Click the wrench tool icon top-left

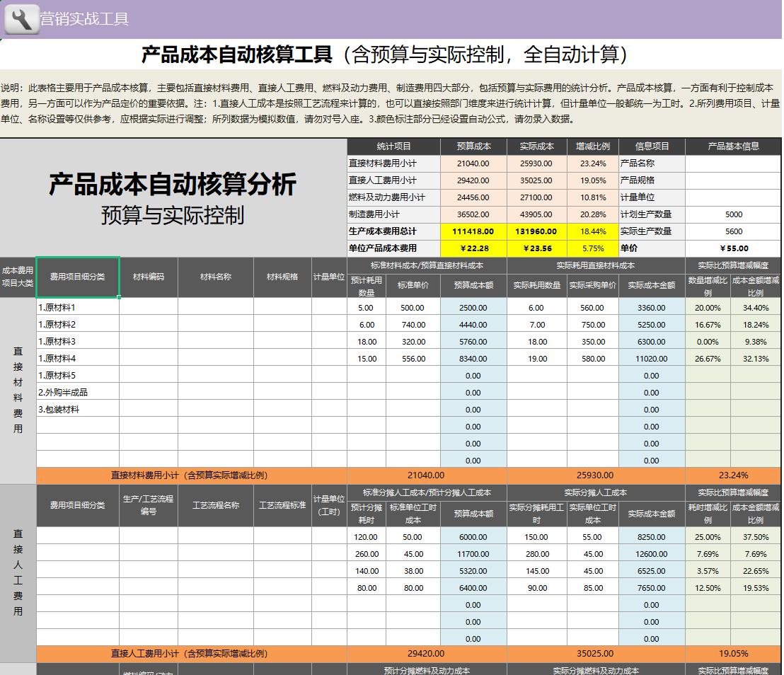(x=21, y=19)
